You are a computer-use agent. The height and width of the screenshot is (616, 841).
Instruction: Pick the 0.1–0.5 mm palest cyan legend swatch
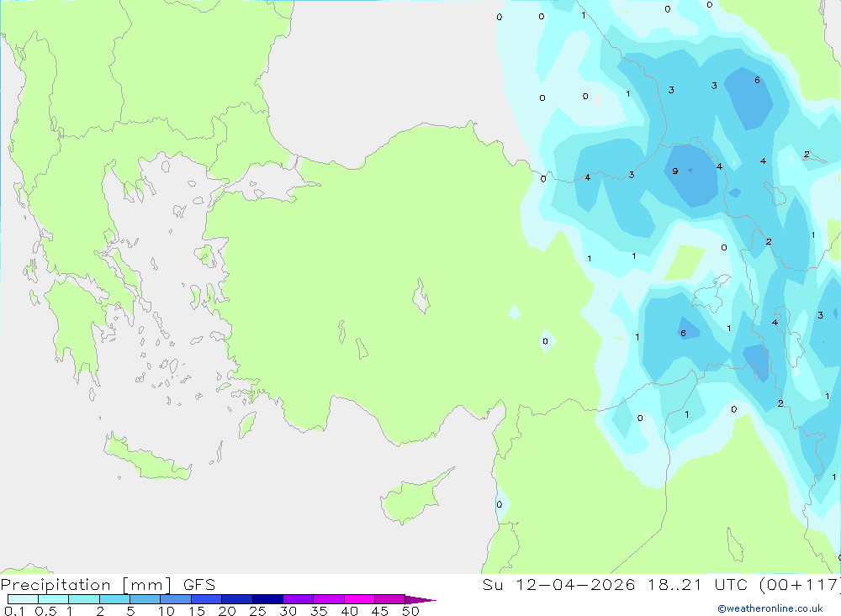click(23, 599)
